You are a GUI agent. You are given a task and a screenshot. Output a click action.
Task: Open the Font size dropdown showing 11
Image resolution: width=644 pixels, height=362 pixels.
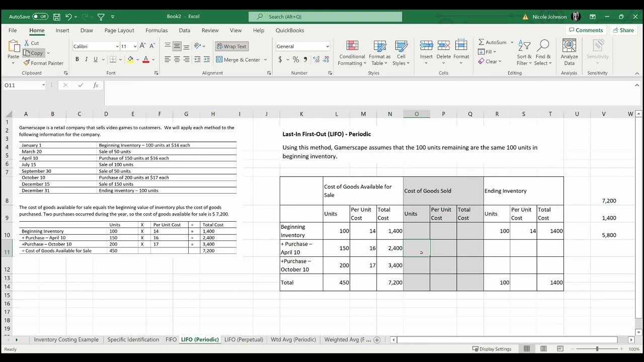tap(135, 46)
